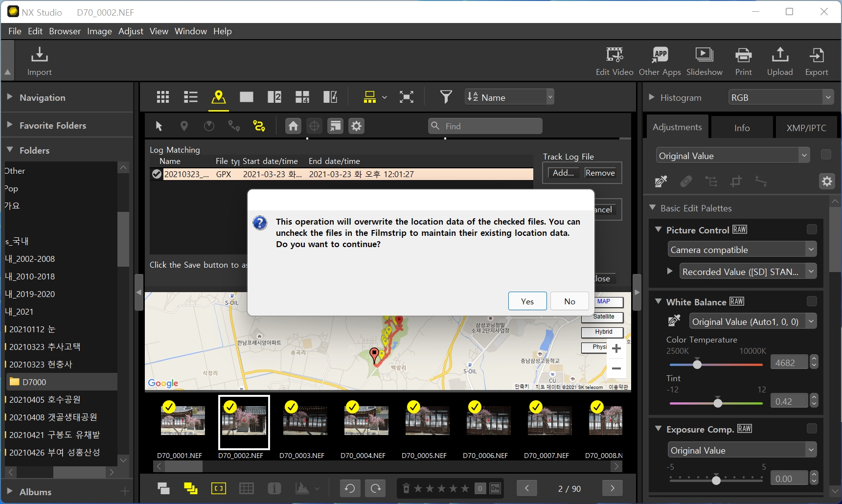Go to the next image arrow
This screenshot has height=504, width=842.
[x=612, y=488]
